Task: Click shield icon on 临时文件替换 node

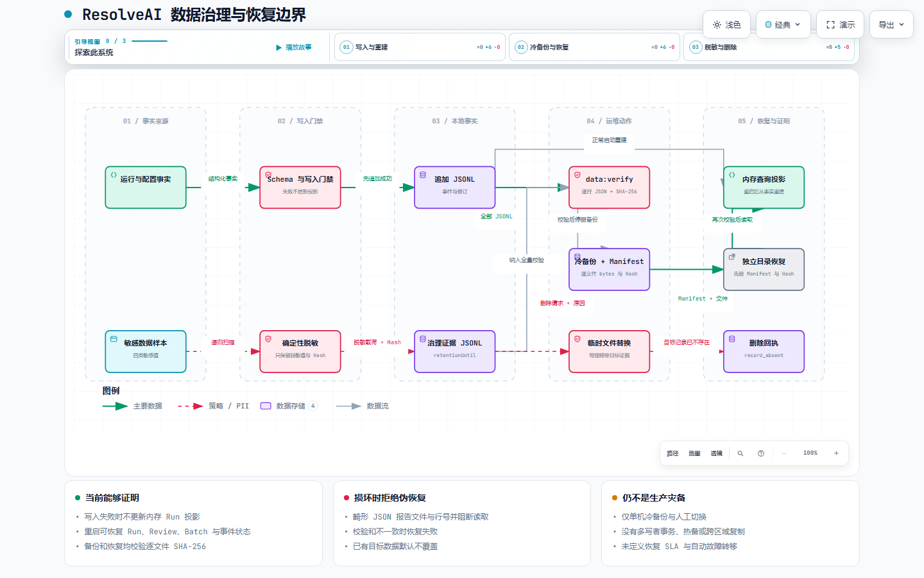Action: 577,338
